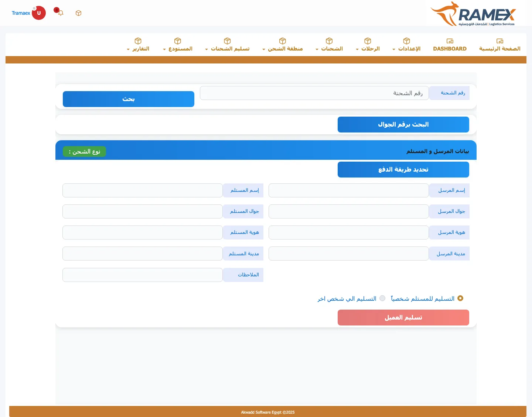Focus the جوال المستلم input field
532x417 pixels.
[143, 211]
